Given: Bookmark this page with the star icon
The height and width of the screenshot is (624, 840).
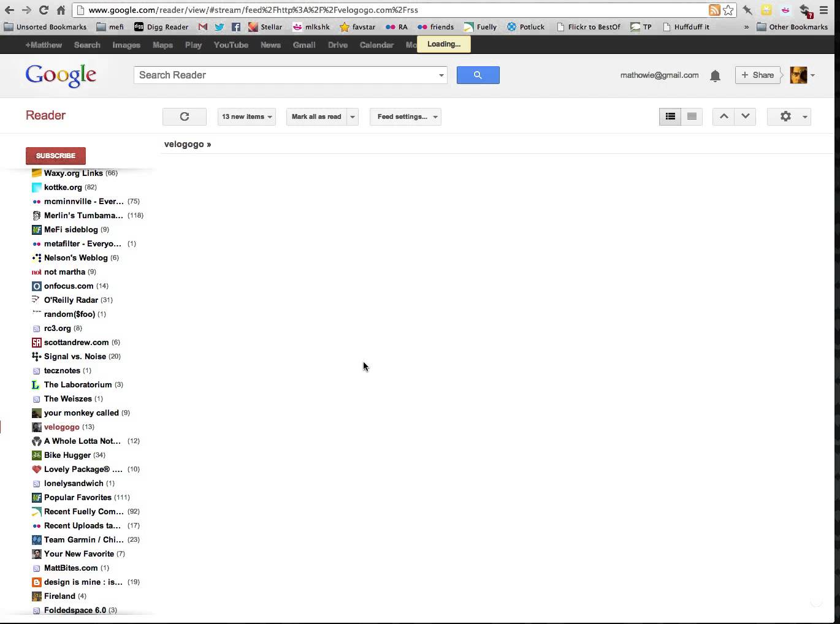Looking at the screenshot, I should click(728, 10).
